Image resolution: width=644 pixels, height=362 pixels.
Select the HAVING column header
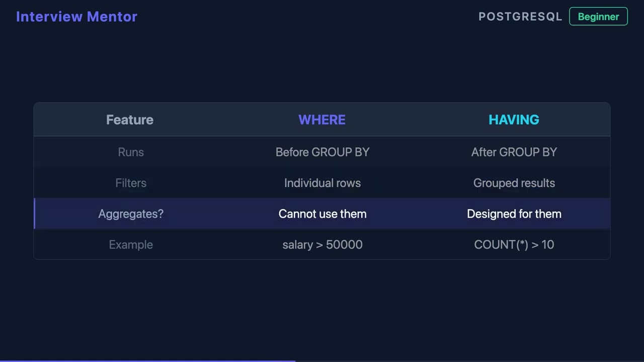[x=514, y=120]
